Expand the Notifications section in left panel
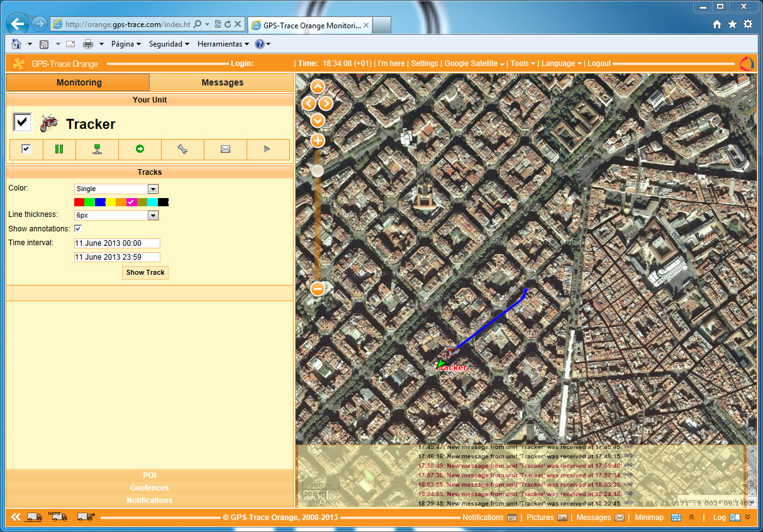Viewport: 763px width, 532px height. [x=150, y=501]
